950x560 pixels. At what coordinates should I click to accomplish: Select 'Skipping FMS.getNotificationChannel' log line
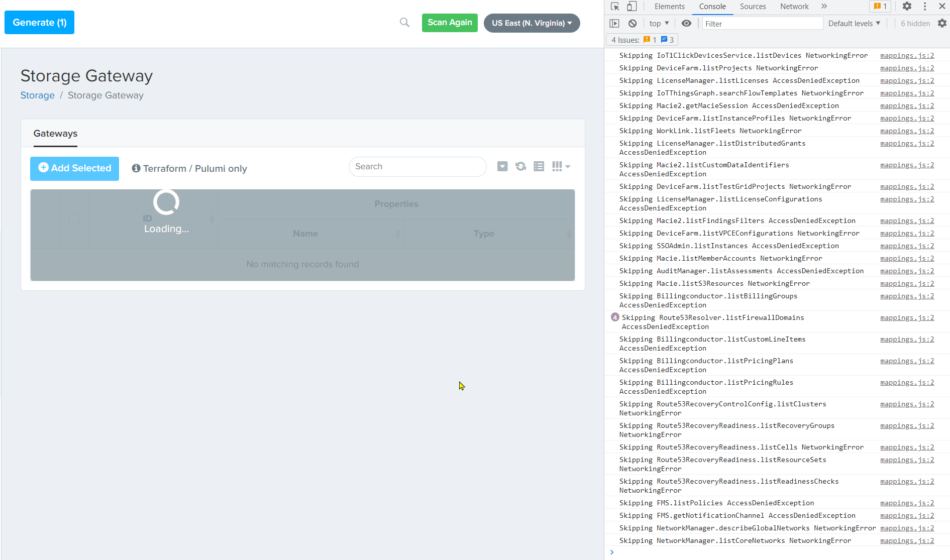click(x=737, y=516)
